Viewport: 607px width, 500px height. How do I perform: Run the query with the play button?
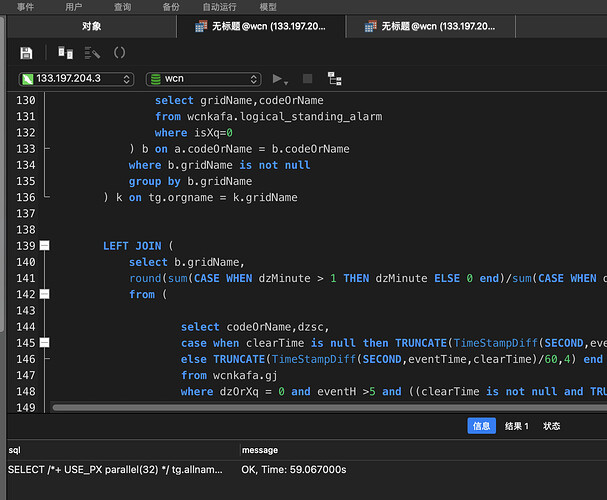[277, 79]
